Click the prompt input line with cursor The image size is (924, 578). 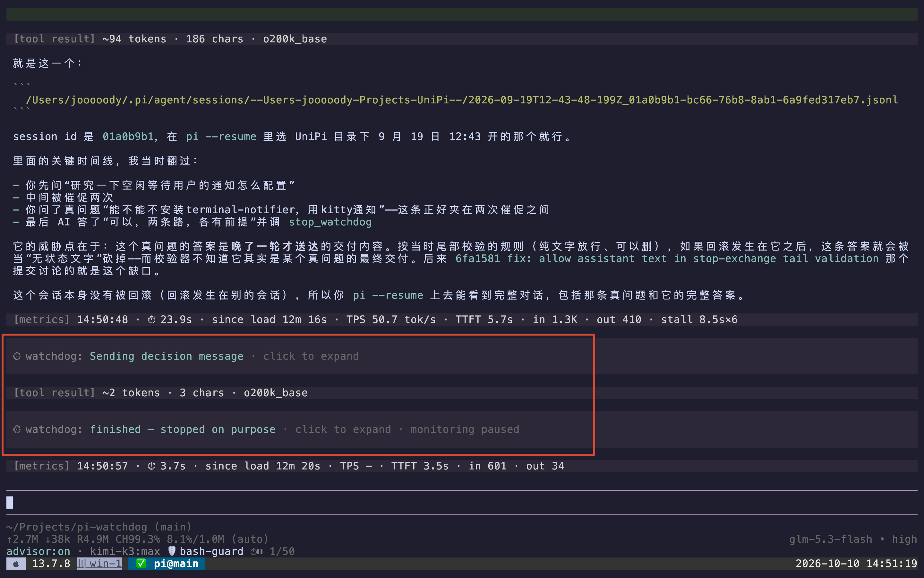[x=462, y=503]
